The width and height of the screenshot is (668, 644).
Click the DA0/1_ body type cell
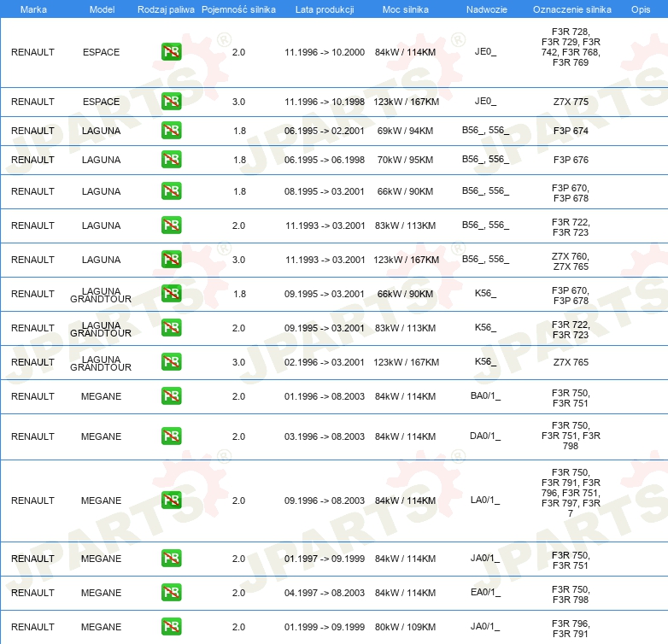[x=485, y=436]
